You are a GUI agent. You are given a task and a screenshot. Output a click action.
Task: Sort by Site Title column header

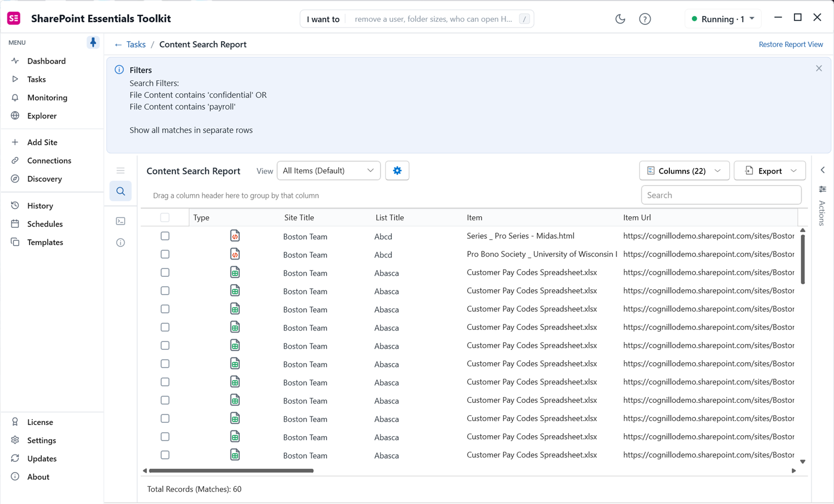point(299,218)
